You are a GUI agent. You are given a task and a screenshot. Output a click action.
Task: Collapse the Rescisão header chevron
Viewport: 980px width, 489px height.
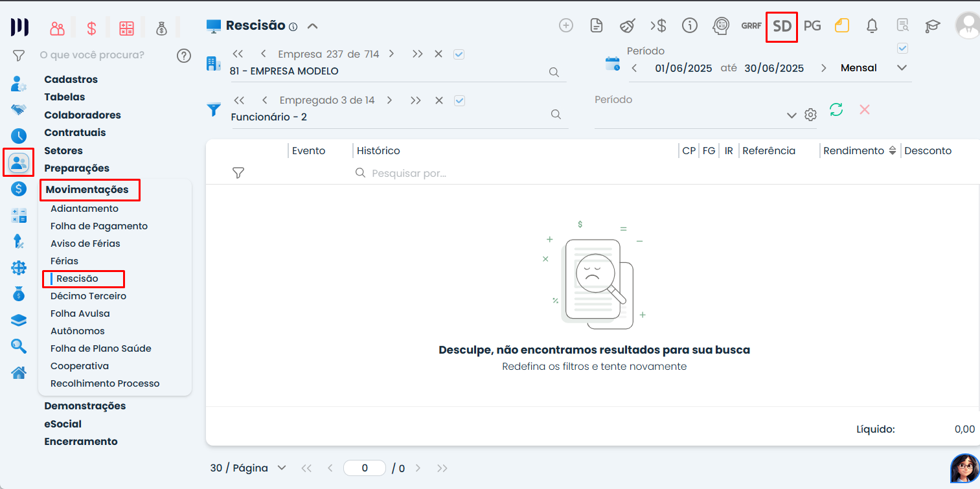click(x=313, y=27)
